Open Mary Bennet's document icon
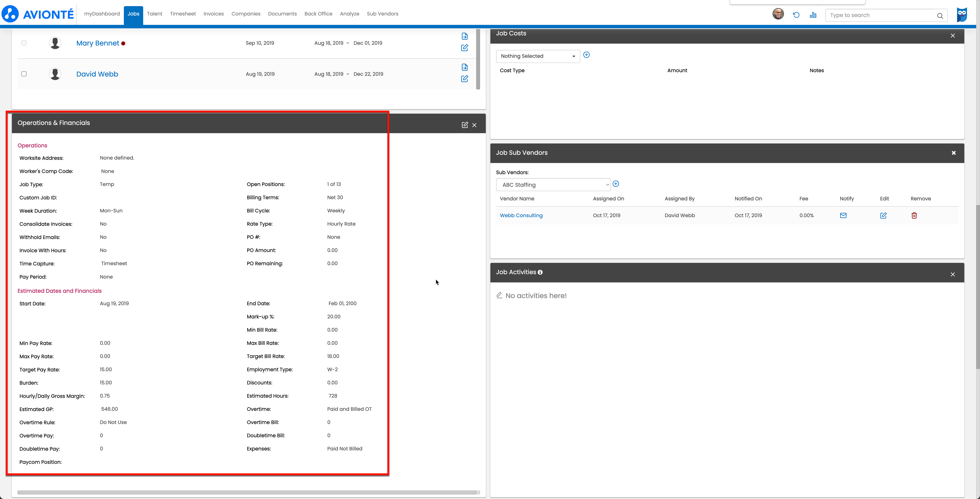The width and height of the screenshot is (980, 499). 465,36
